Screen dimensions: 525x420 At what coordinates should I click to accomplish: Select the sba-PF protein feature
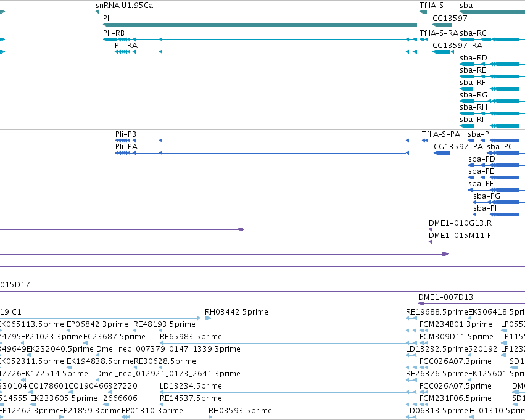click(496, 191)
